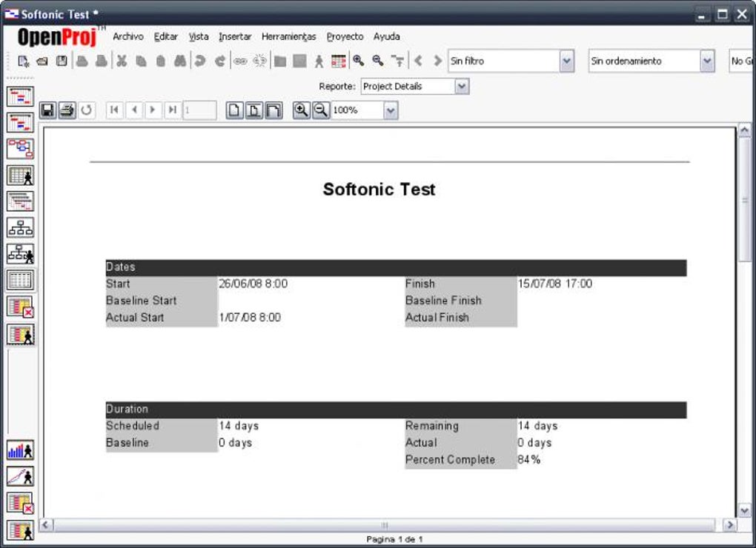The image size is (756, 548).
Task: Click the vertical scrollbar up arrow
Action: tap(744, 130)
